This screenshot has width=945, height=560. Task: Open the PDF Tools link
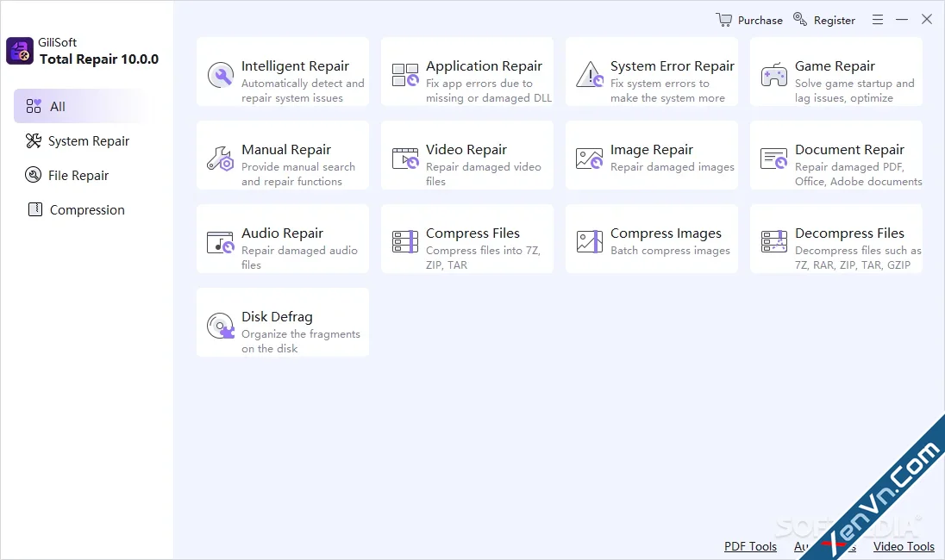[x=750, y=546]
